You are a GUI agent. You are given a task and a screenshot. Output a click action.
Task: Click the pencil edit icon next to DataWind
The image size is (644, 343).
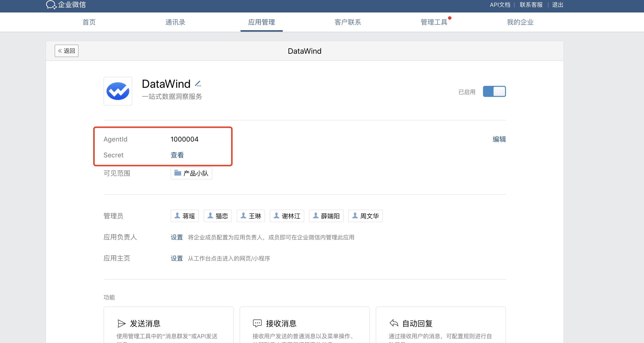[198, 84]
